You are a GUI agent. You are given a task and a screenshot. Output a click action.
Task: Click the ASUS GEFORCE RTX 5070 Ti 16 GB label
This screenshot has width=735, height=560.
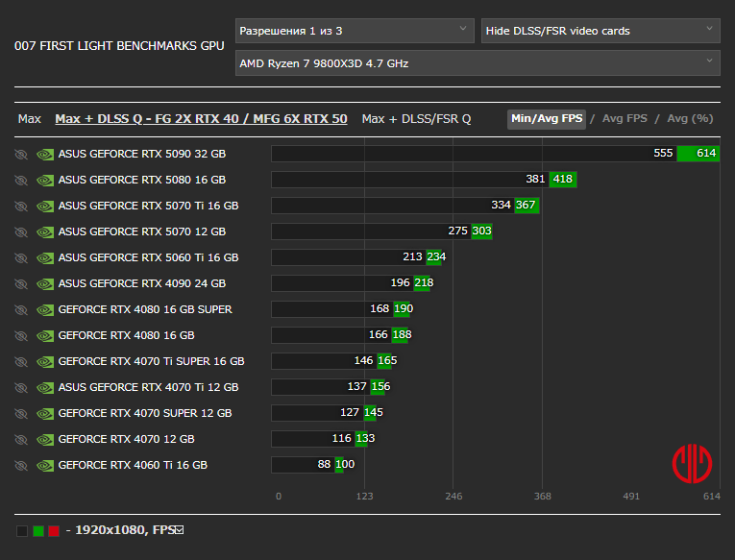tap(149, 207)
